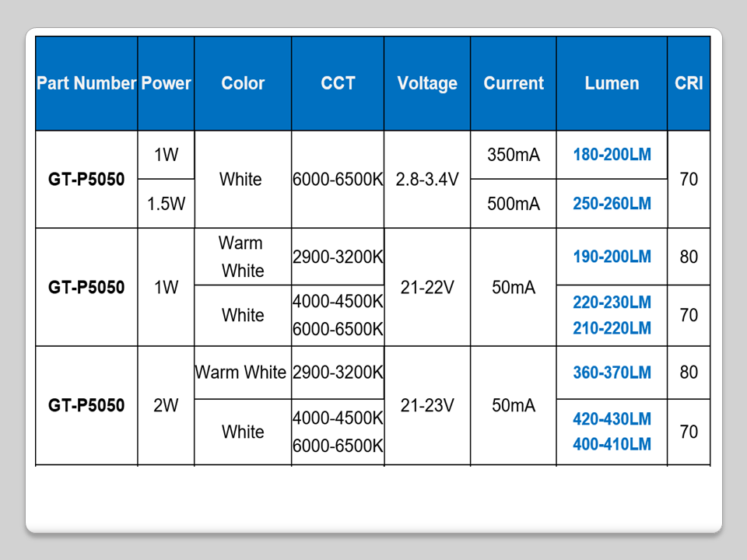Screen dimensions: 747x560
Task: Click the 500mA current cell
Action: pos(514,204)
